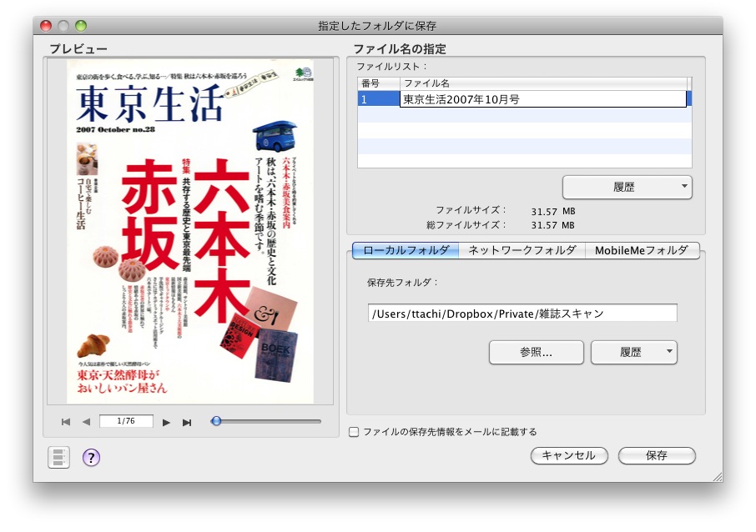The height and width of the screenshot is (532, 756).
Task: Switch to the MobileMeフォルダ tab
Action: coord(643,250)
